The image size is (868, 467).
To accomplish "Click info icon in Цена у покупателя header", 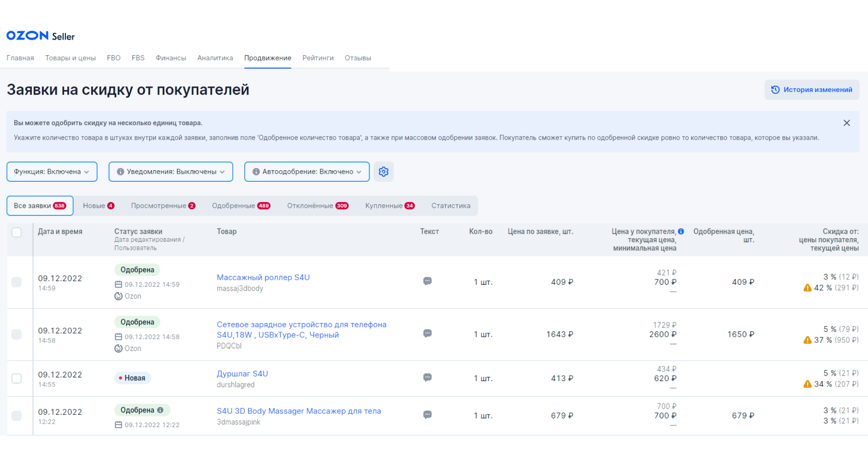I will (681, 231).
